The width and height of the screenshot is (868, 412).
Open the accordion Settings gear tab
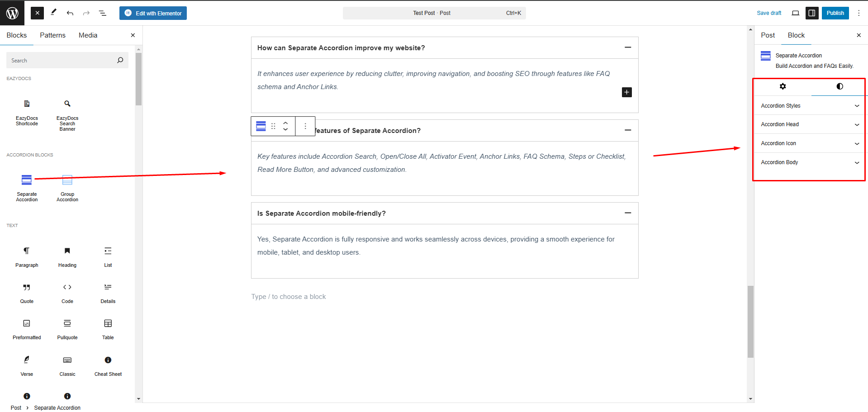pyautogui.click(x=783, y=86)
